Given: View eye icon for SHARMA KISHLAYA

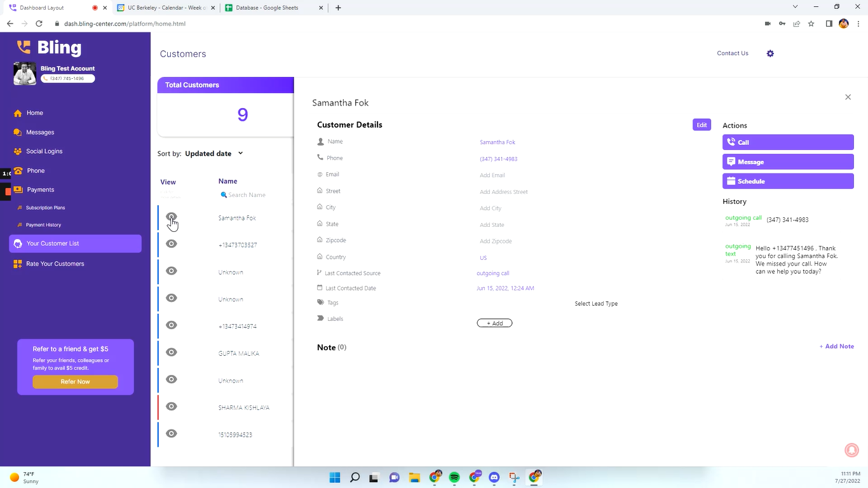Looking at the screenshot, I should 172,407.
